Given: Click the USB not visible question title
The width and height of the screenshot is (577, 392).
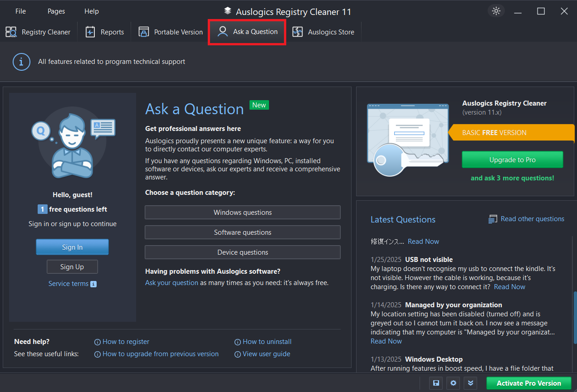Looking at the screenshot, I should (x=429, y=260).
